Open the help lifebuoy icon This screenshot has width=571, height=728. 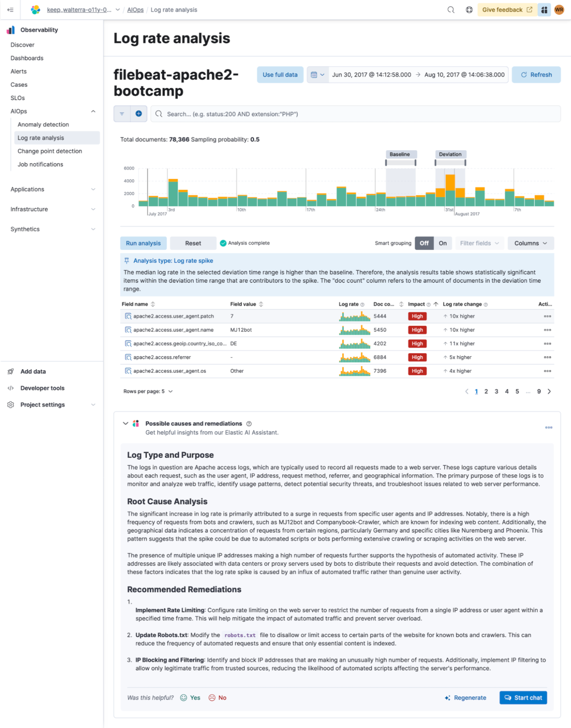[469, 10]
